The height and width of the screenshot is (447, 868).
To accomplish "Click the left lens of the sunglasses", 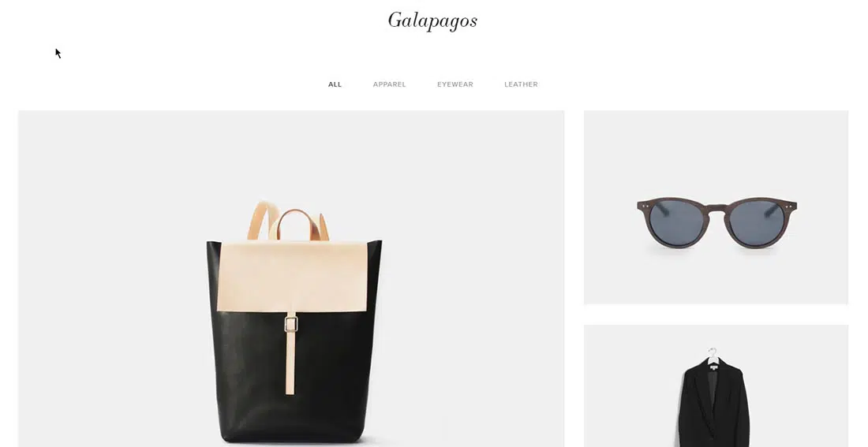I will [x=676, y=222].
